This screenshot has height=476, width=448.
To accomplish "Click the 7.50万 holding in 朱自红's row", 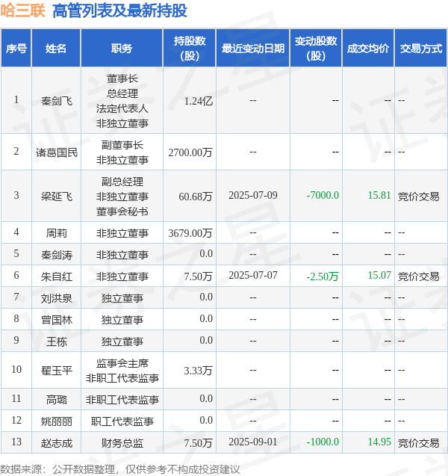I will [198, 276].
